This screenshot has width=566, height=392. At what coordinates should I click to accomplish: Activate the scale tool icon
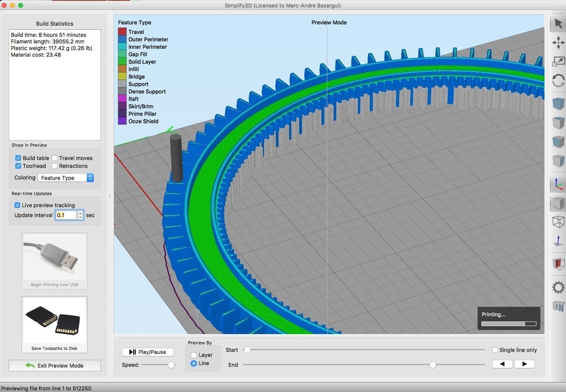pos(558,62)
